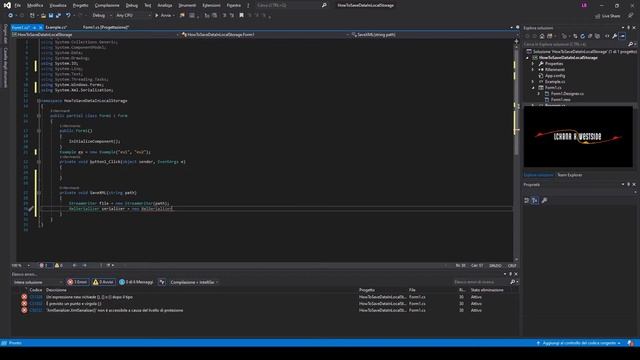Toggle the 0 di 6 Messaggi filter
640x360 pixels.
click(136, 282)
